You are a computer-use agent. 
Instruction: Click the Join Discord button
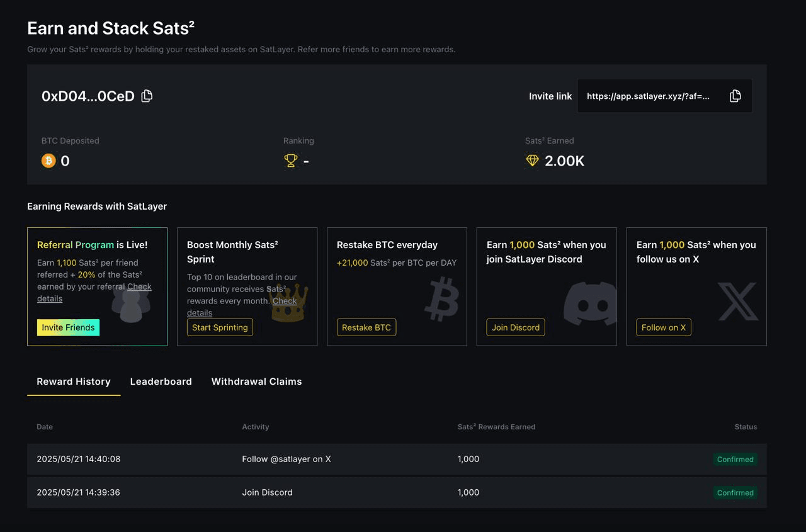click(x=516, y=327)
